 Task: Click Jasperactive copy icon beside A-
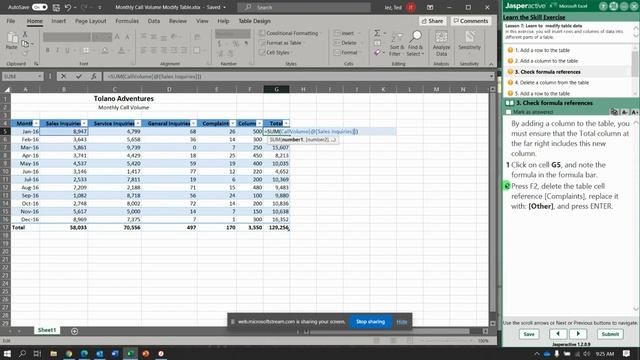[614, 112]
